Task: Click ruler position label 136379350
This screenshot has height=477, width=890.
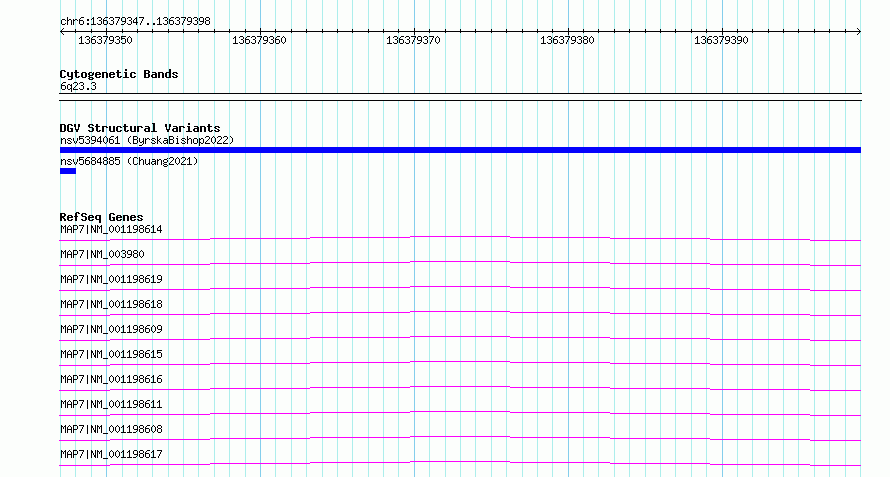Action: tap(105, 40)
